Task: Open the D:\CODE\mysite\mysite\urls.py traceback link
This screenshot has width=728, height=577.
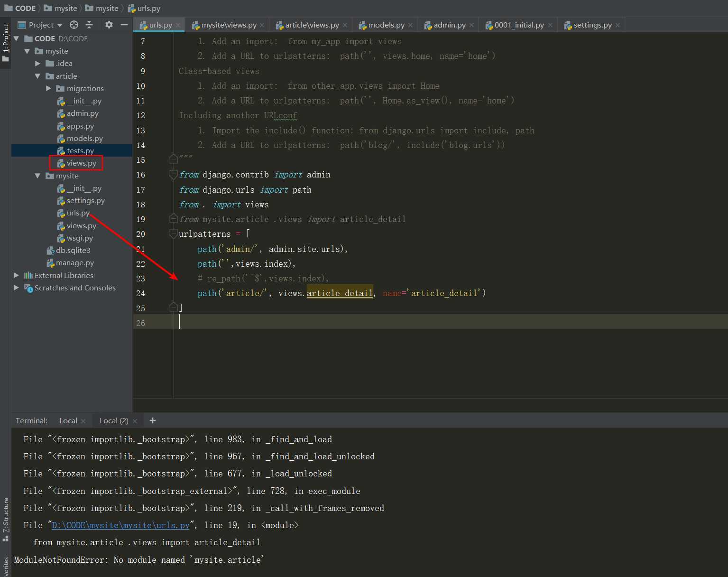Action: (120, 525)
